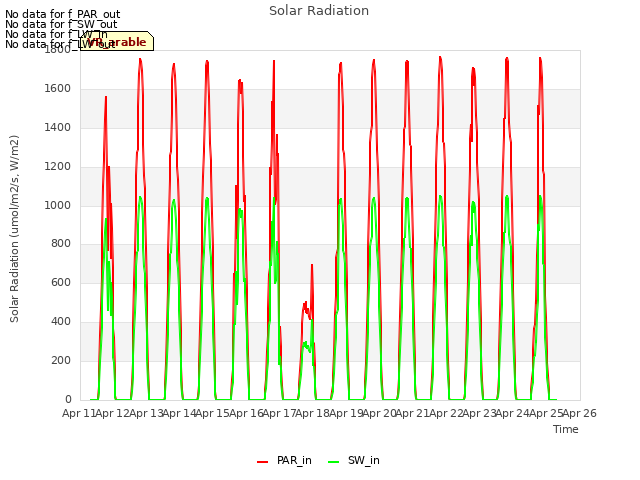This screenshot has height=480, width=640.
Task: Click the PAR_in legend entry
Action: coord(284,461)
